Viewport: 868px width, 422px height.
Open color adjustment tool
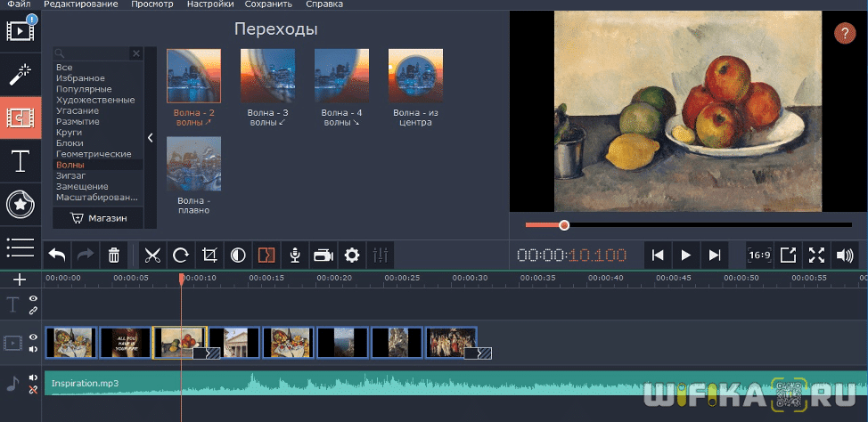[x=238, y=256]
